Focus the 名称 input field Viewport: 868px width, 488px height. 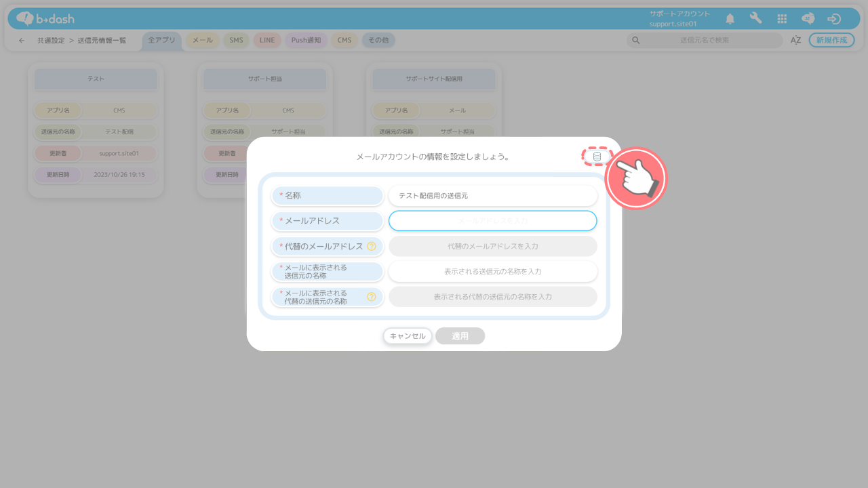[493, 195]
